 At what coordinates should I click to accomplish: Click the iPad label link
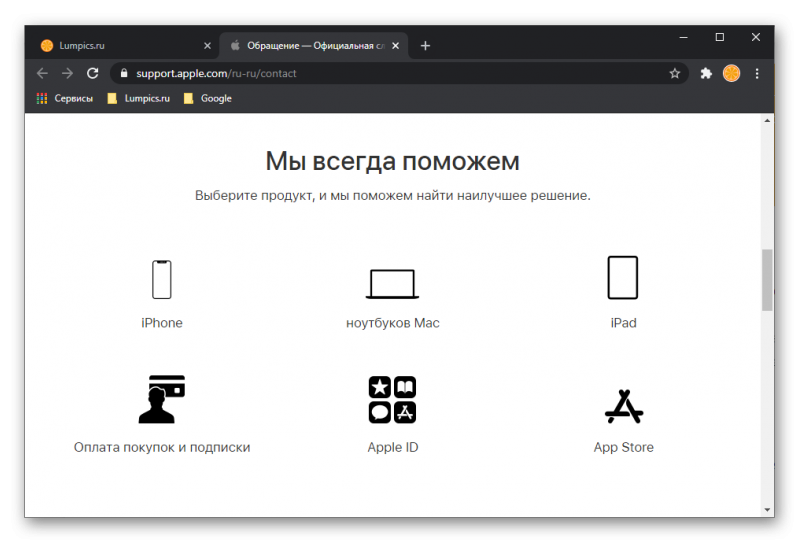(623, 323)
